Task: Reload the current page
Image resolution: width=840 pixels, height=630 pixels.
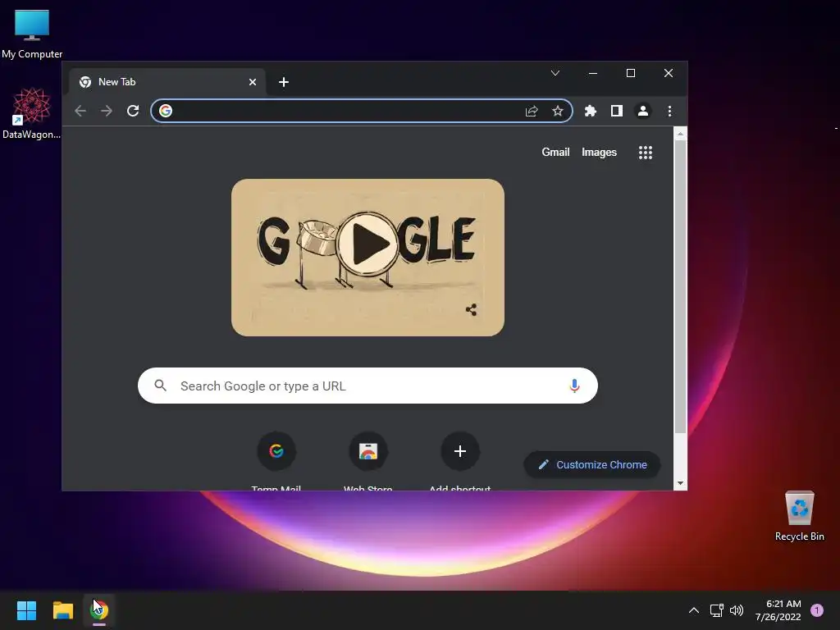Action: pos(133,111)
